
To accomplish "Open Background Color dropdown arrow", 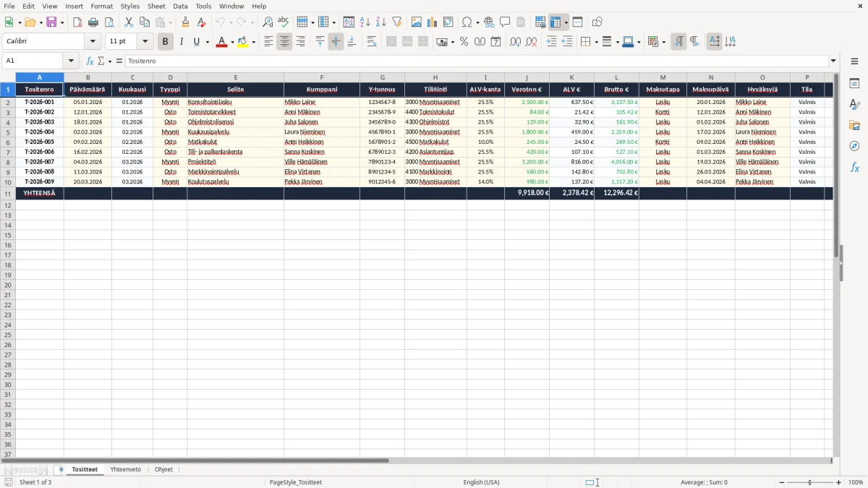I will (x=253, y=42).
